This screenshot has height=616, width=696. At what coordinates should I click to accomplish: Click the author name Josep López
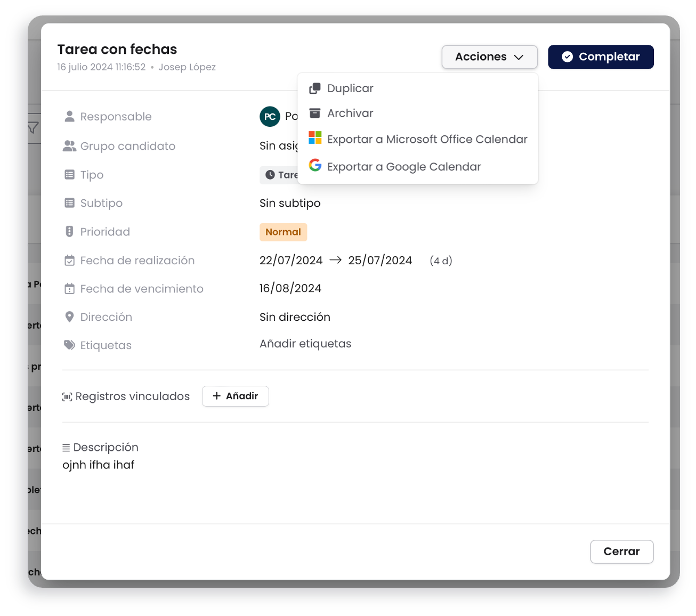(187, 67)
